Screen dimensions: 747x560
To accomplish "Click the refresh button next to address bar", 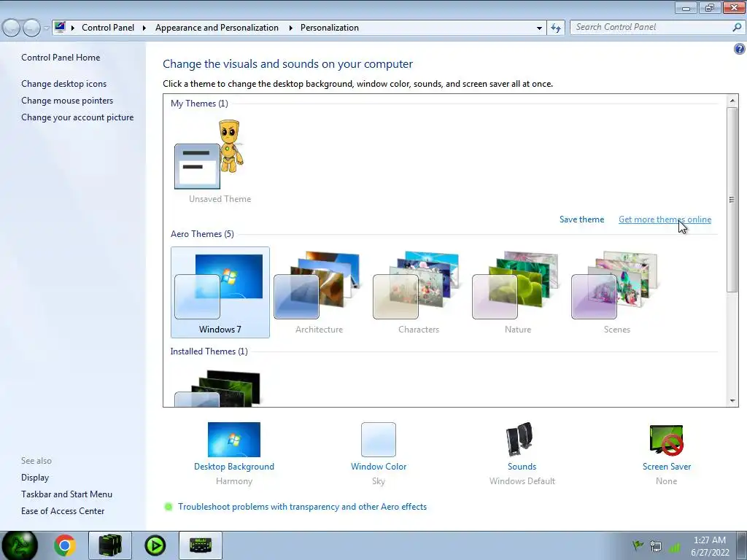I will coord(555,28).
